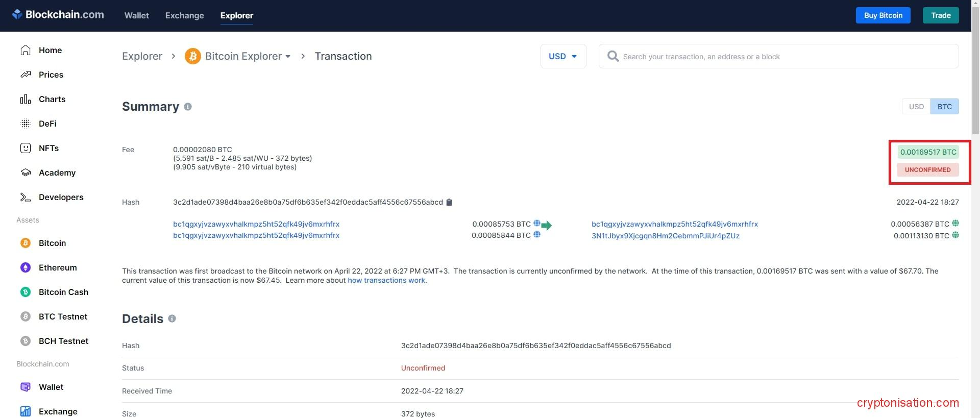This screenshot has height=418, width=980.
Task: Click the Blockchain.com logo
Action: tap(58, 15)
